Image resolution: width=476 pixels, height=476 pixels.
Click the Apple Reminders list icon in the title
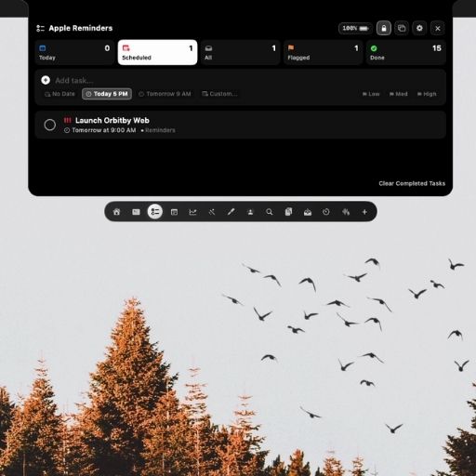tap(40, 28)
